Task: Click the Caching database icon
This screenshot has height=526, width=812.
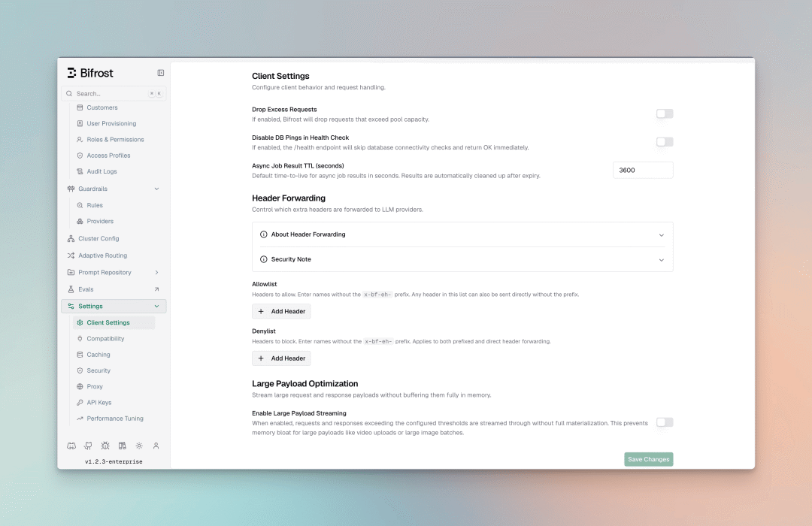Action: click(80, 355)
